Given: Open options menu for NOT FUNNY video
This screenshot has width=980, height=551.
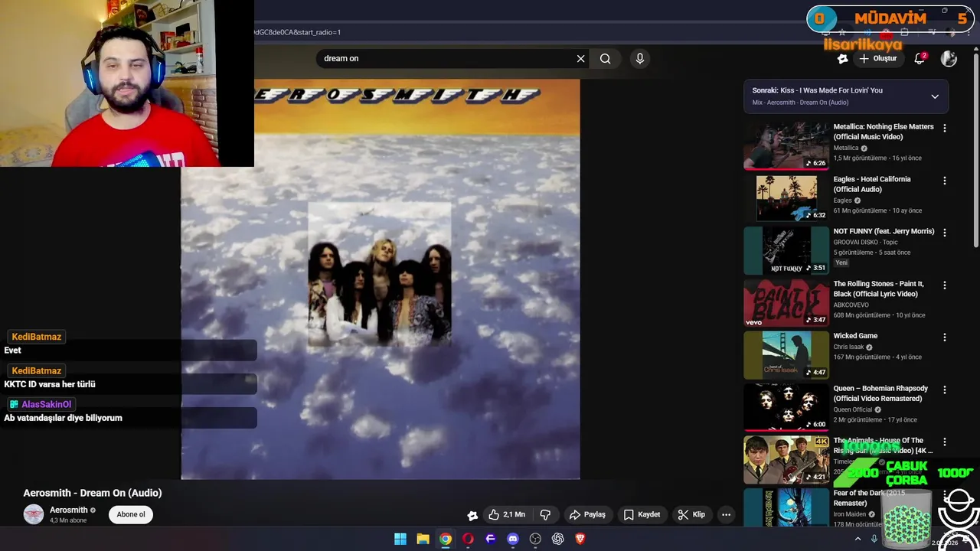Looking at the screenshot, I should tap(944, 233).
